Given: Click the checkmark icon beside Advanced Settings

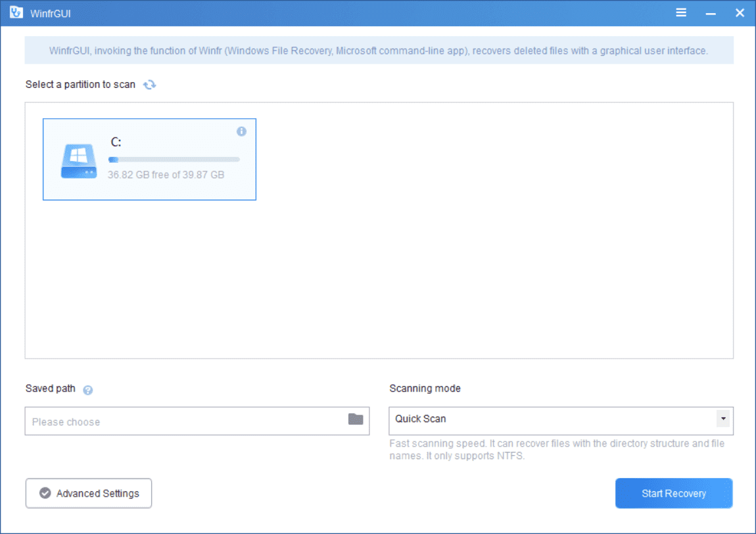Looking at the screenshot, I should 45,493.
